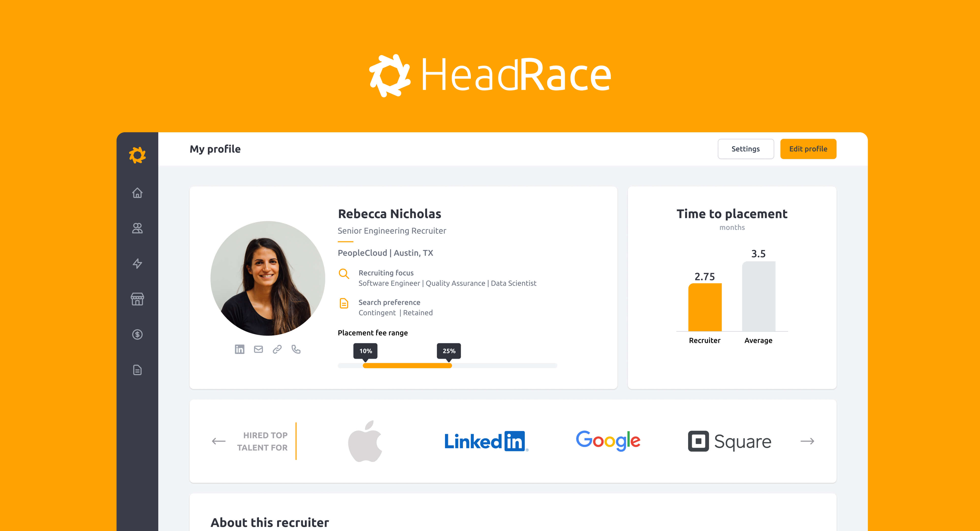Open the Home icon in sidebar
980x531 pixels.
(137, 193)
